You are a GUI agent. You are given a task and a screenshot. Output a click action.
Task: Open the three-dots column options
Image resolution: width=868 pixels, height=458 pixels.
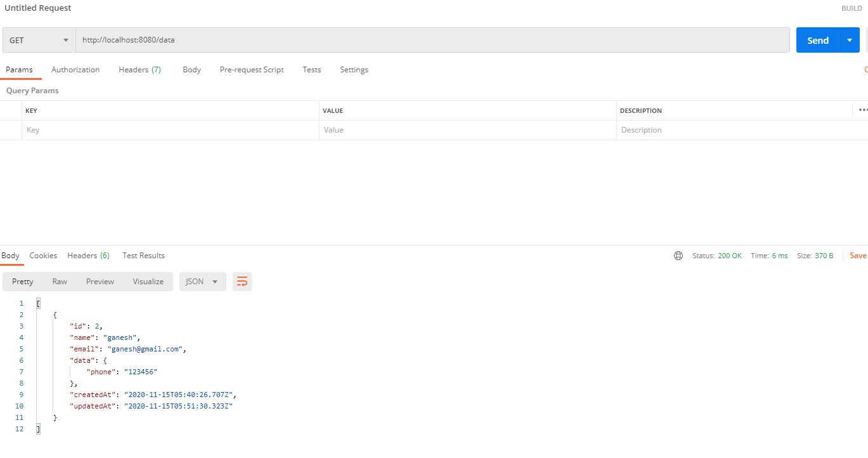click(x=862, y=110)
